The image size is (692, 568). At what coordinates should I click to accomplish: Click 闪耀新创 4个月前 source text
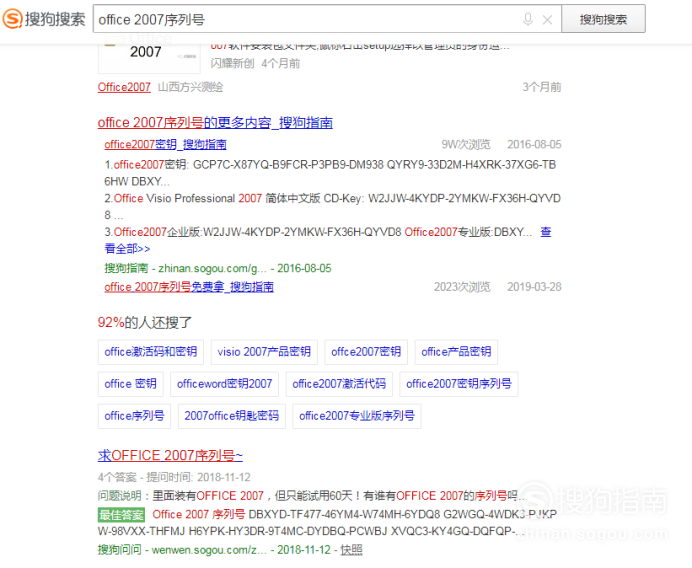coord(255,64)
